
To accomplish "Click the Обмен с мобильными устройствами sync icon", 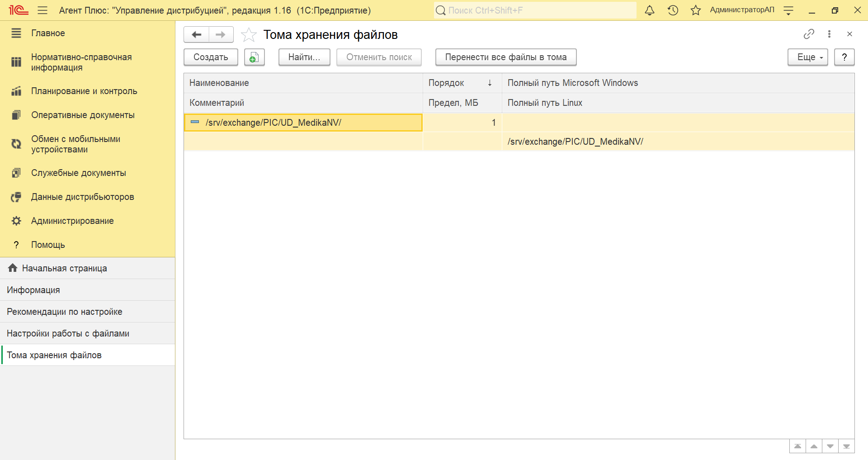I will [x=16, y=144].
